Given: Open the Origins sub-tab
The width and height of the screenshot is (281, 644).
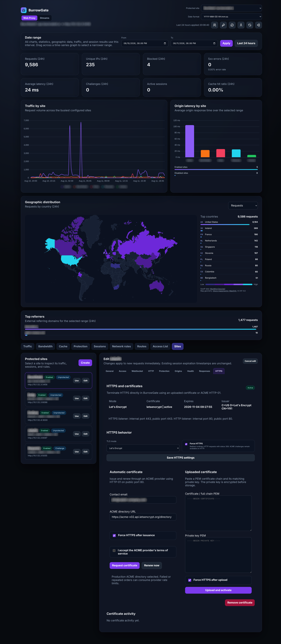Looking at the screenshot, I should pos(178,371).
